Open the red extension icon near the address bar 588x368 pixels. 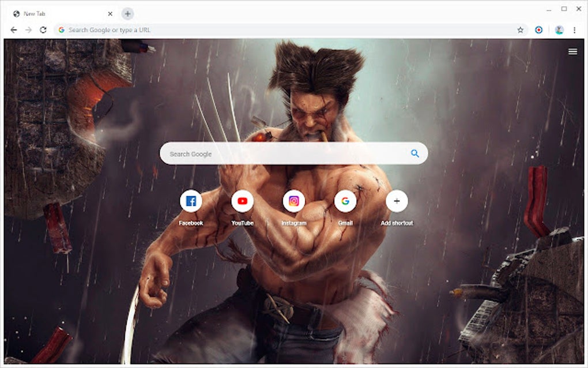[538, 29]
